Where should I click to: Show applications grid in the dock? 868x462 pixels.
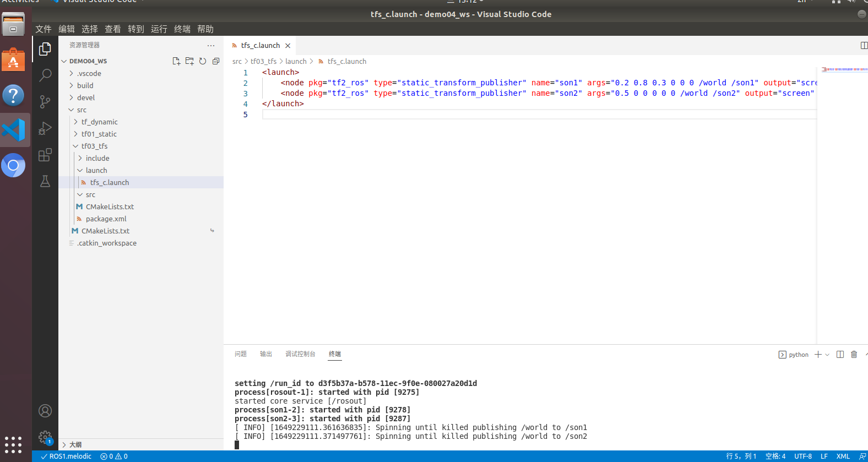[13, 444]
